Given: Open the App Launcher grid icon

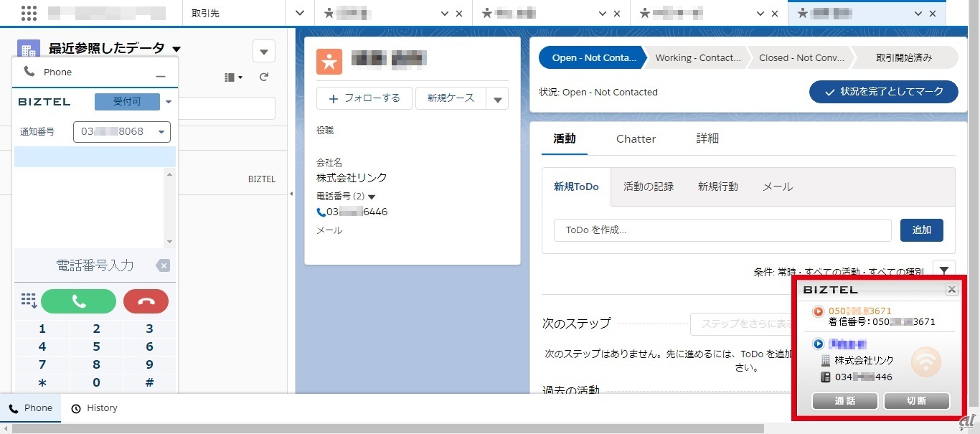Looking at the screenshot, I should (x=29, y=13).
